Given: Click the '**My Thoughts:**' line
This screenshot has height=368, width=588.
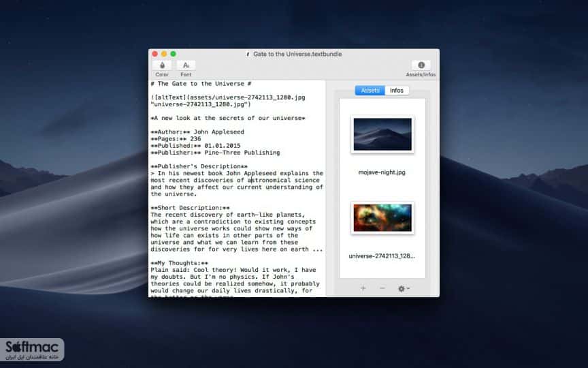Looking at the screenshot, I should click(179, 263).
